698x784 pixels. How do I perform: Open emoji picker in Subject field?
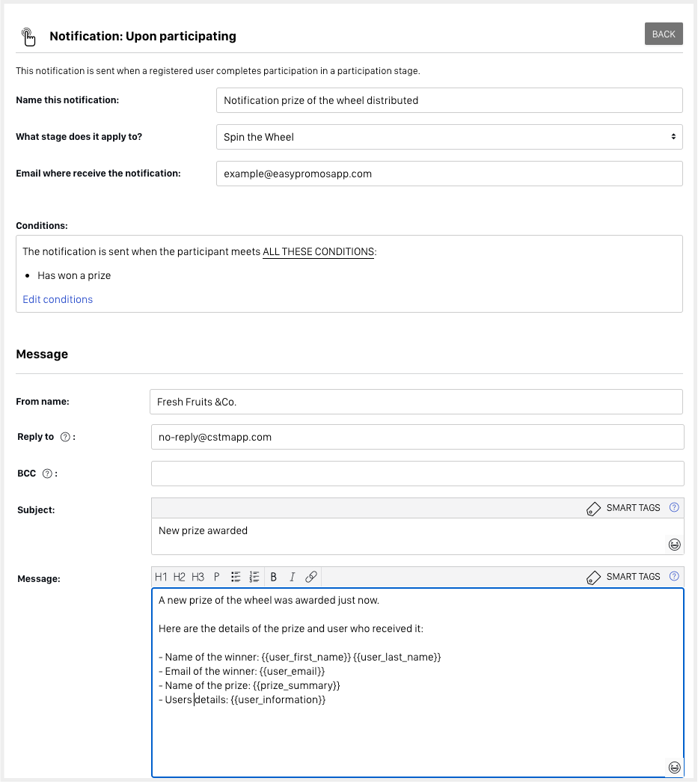point(674,545)
